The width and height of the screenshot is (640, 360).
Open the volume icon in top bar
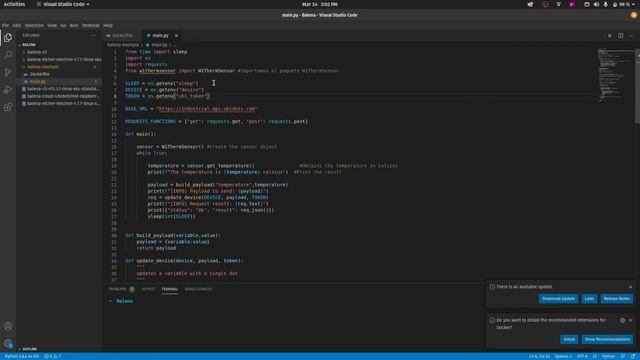596,4
